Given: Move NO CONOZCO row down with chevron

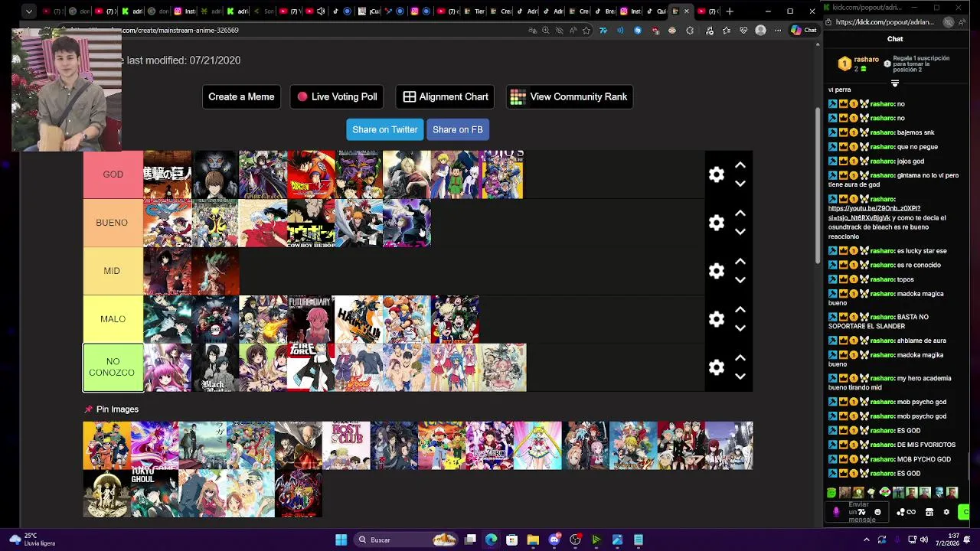Looking at the screenshot, I should 740,377.
